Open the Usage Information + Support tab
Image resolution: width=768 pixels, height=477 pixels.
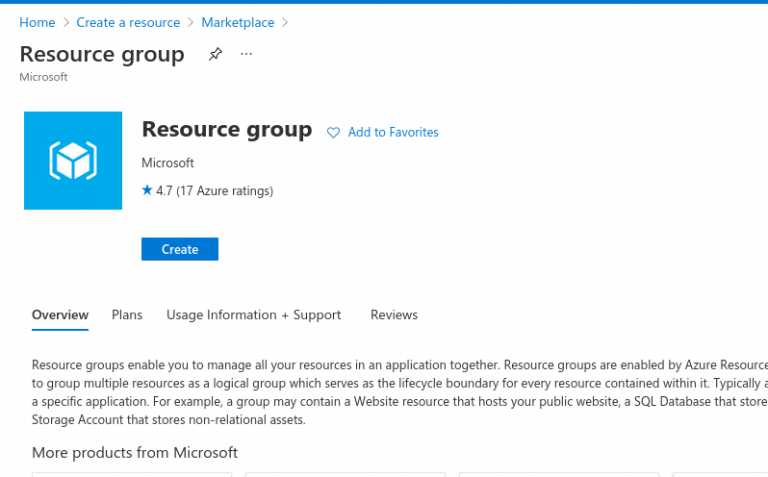[x=253, y=315]
